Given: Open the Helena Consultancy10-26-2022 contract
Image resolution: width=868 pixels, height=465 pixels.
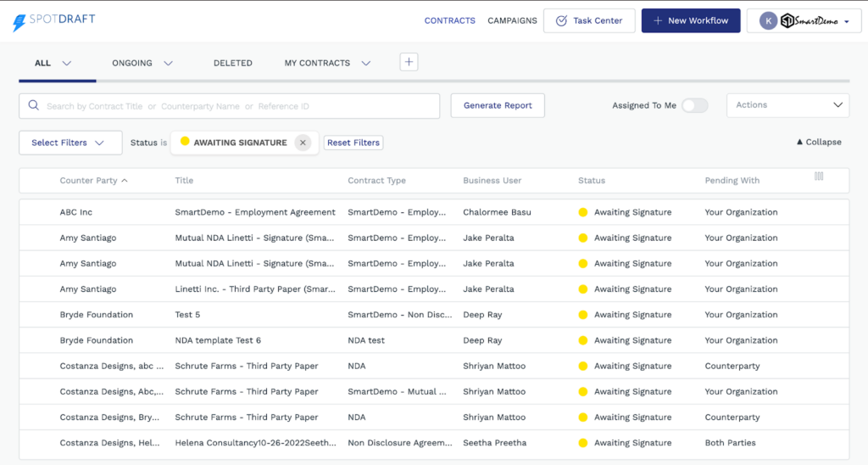Looking at the screenshot, I should (255, 443).
